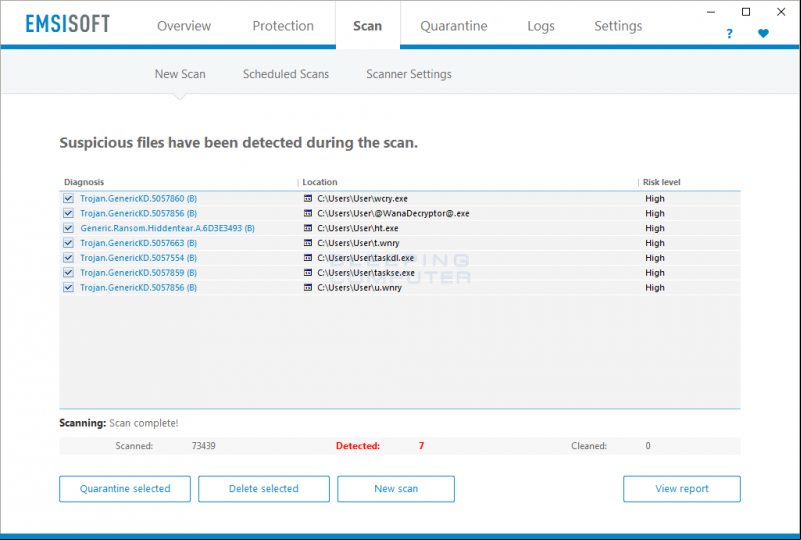Open the help question mark icon

[729, 34]
